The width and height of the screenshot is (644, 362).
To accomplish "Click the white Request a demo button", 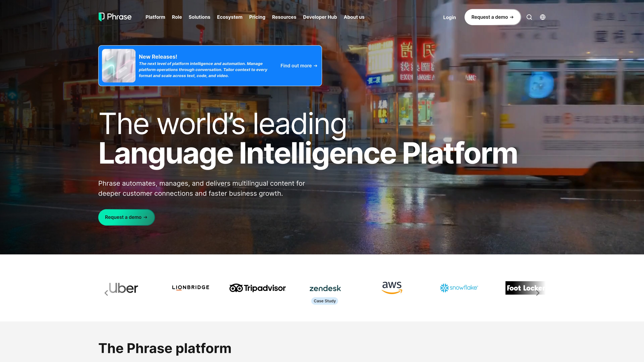I will click(493, 17).
